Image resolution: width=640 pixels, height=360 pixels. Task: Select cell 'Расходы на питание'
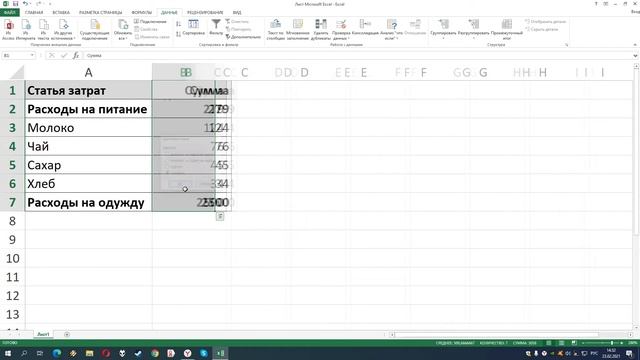pos(88,109)
